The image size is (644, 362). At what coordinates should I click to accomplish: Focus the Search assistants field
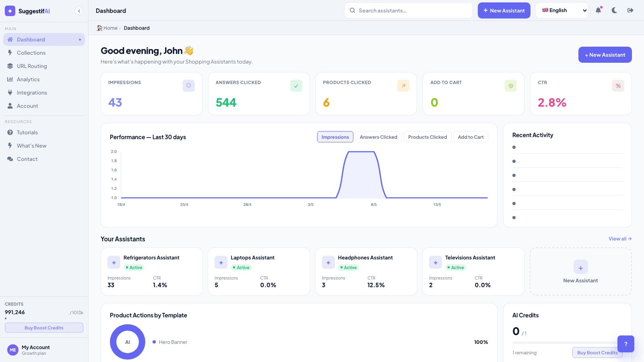click(409, 10)
